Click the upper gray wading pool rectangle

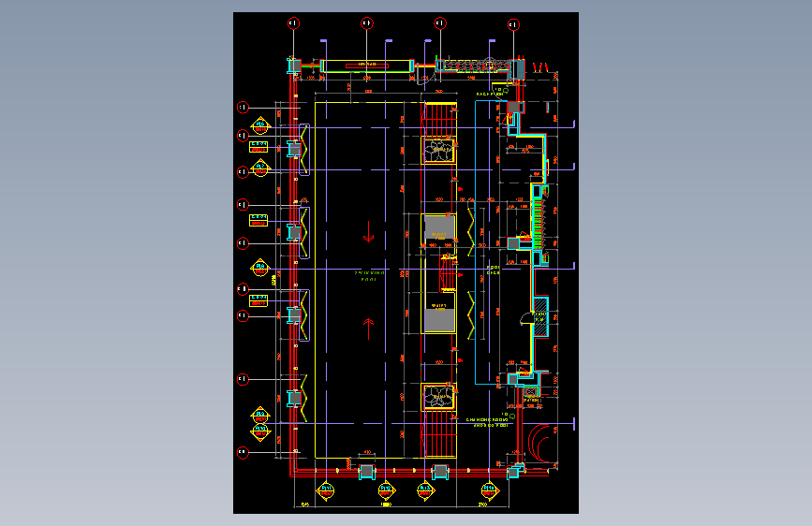click(x=439, y=228)
